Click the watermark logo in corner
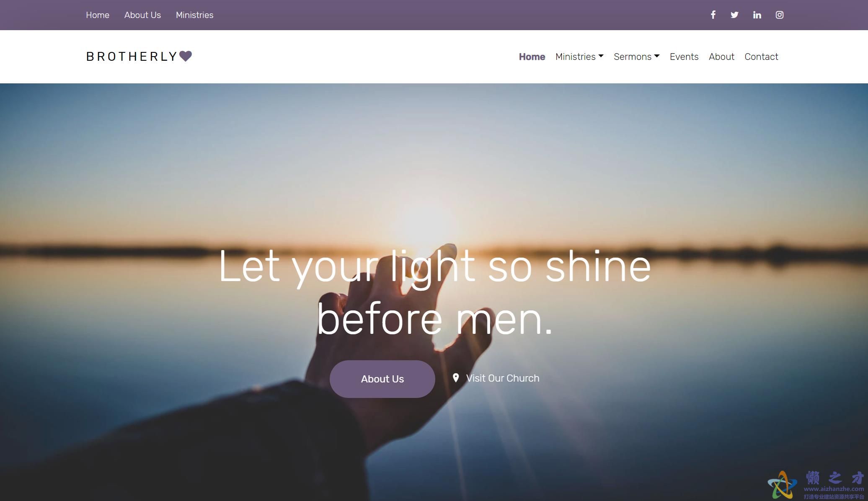 pyautogui.click(x=816, y=485)
